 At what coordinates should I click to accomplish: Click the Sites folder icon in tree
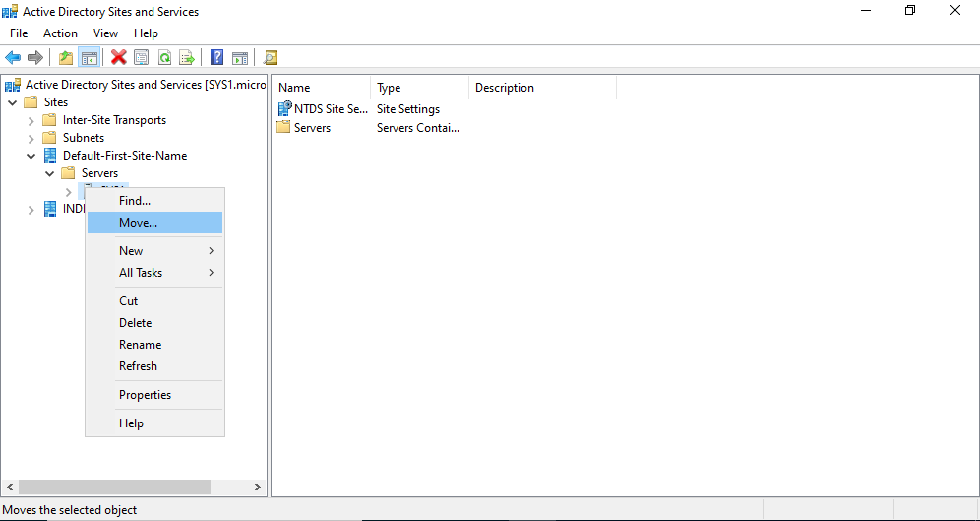click(x=31, y=102)
